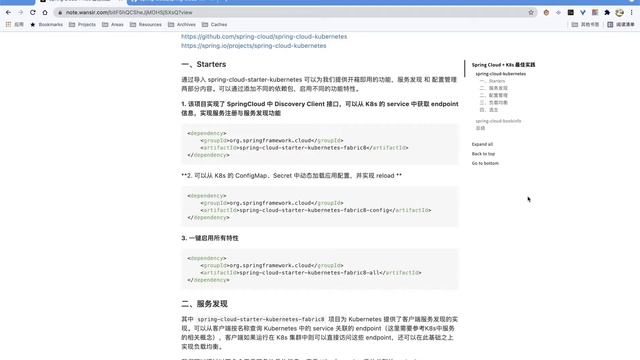The height and width of the screenshot is (360, 640).
Task: Go to '配置管理' entry in outline
Action: point(493,96)
